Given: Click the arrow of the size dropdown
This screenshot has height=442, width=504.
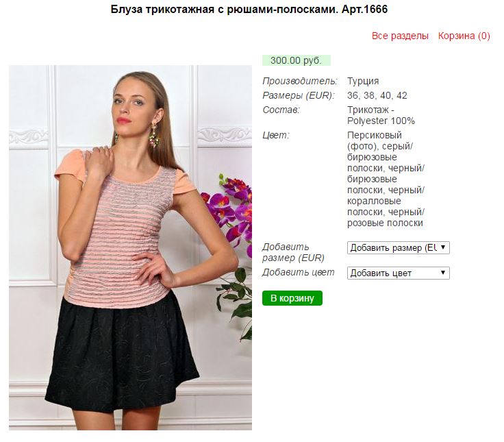Looking at the screenshot, I should pos(443,247).
